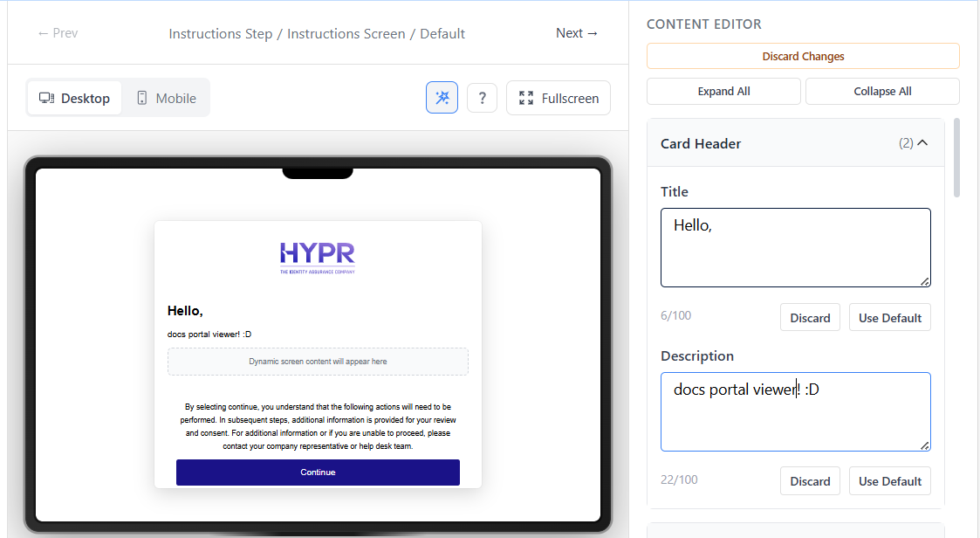Click inside the Title text area
The height and width of the screenshot is (538, 980).
pyautogui.click(x=795, y=247)
